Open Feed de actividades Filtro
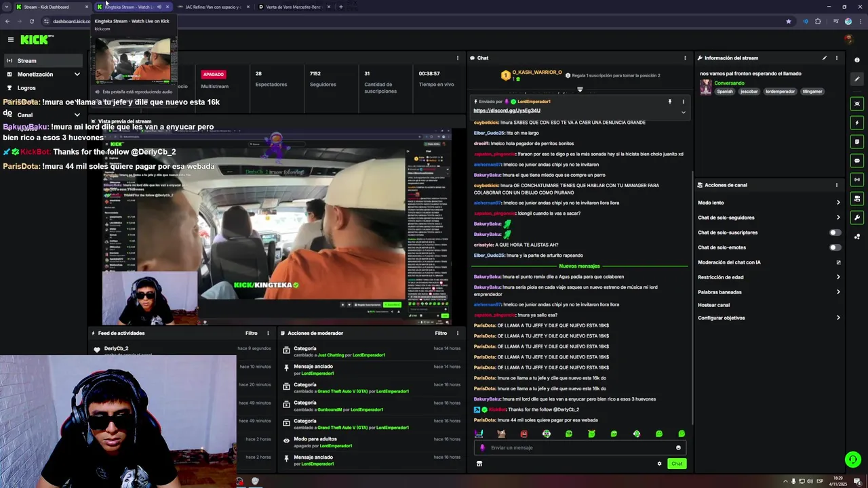 coord(251,333)
